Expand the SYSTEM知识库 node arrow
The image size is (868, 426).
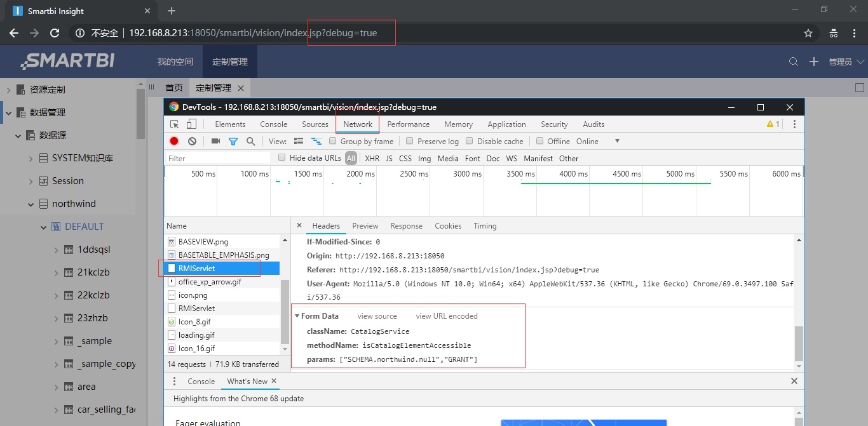point(31,158)
